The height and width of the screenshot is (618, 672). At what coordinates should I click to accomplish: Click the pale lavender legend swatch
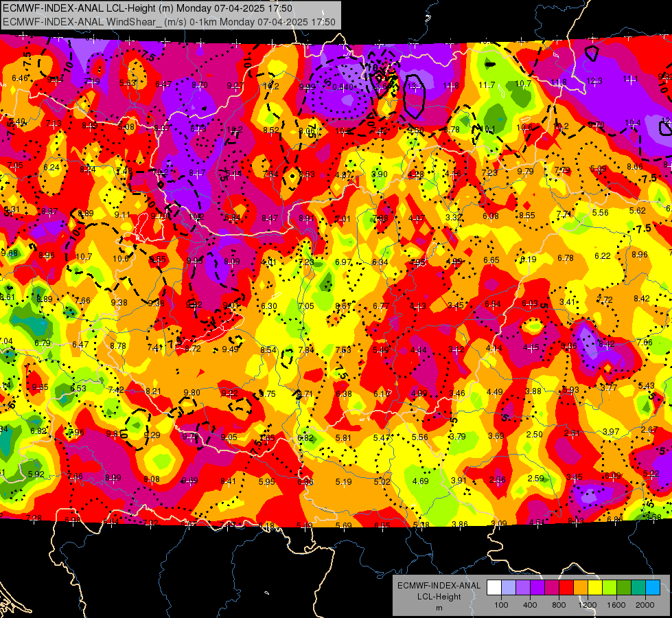[509, 588]
